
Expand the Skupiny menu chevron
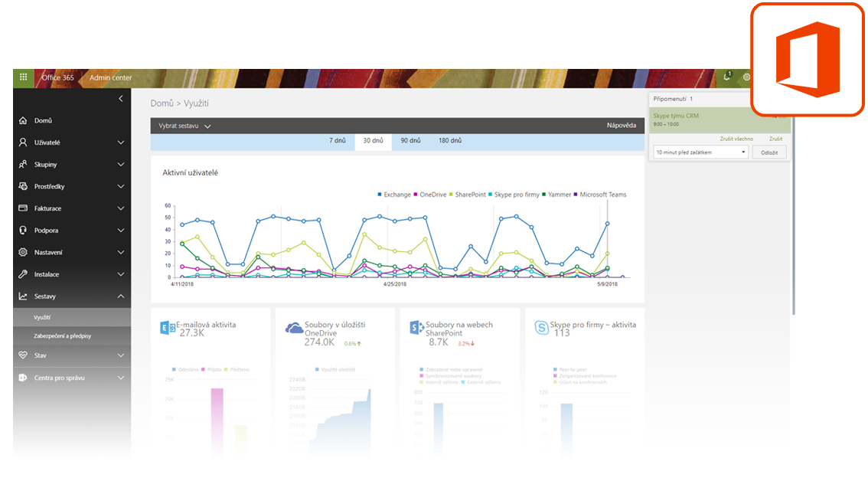pyautogui.click(x=121, y=165)
